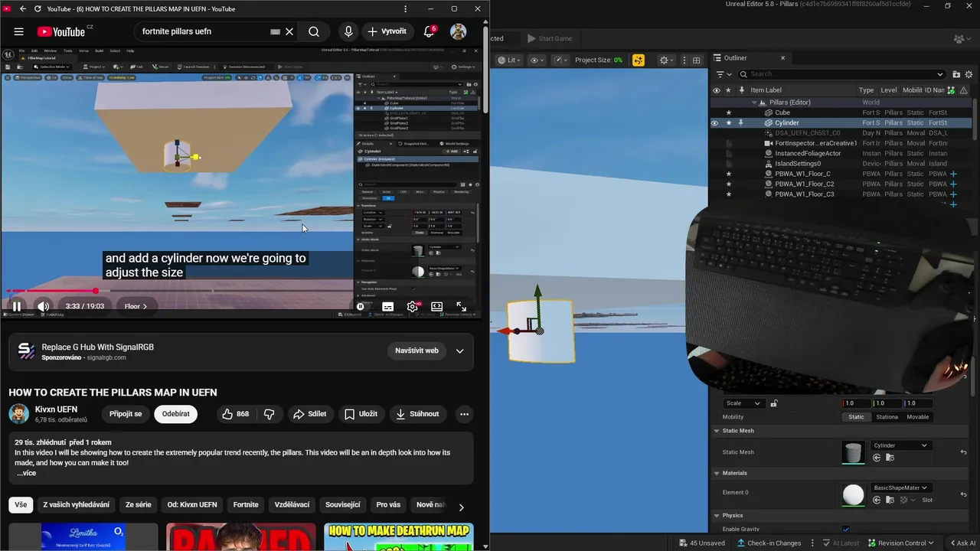Click the Připojit se join button
This screenshot has width=980, height=551.
126,414
